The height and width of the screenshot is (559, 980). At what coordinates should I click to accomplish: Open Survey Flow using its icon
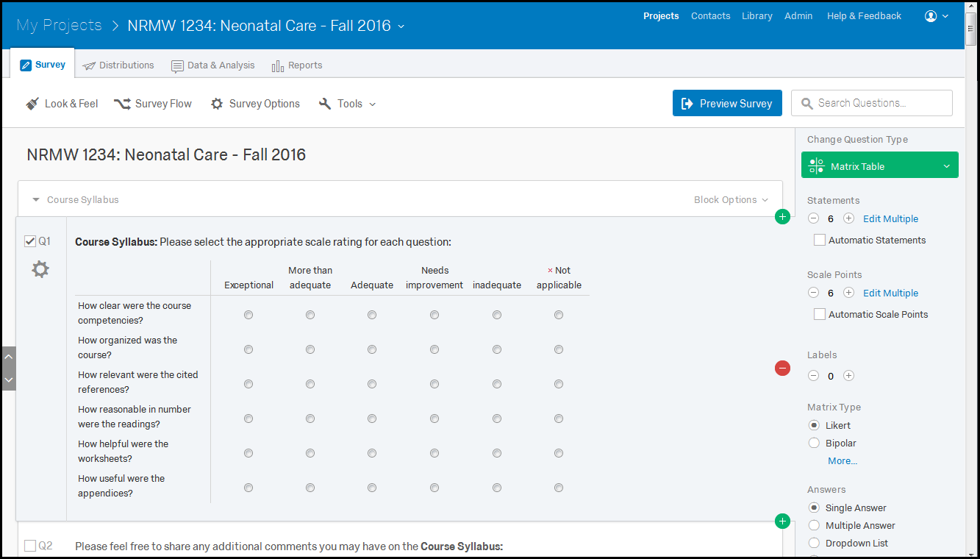point(123,103)
